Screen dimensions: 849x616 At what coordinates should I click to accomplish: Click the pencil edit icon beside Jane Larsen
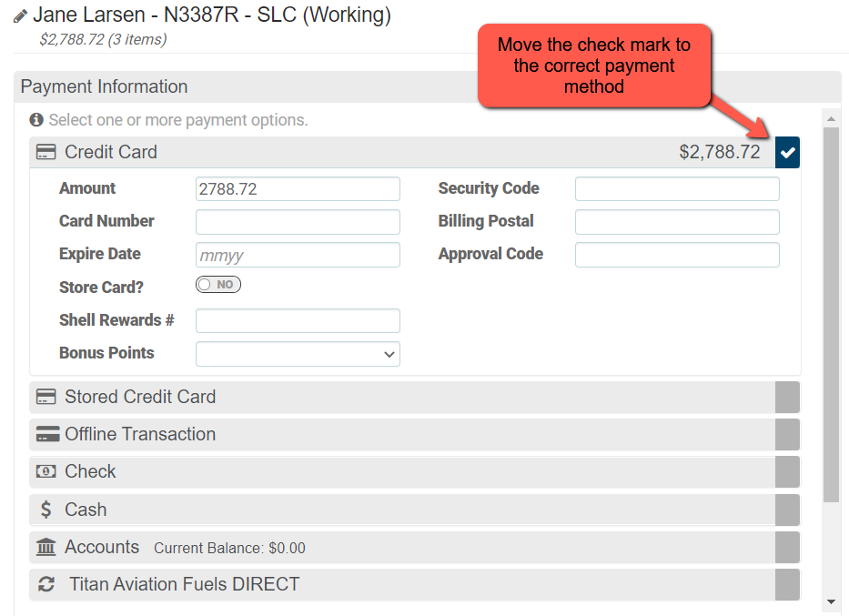pos(20,16)
